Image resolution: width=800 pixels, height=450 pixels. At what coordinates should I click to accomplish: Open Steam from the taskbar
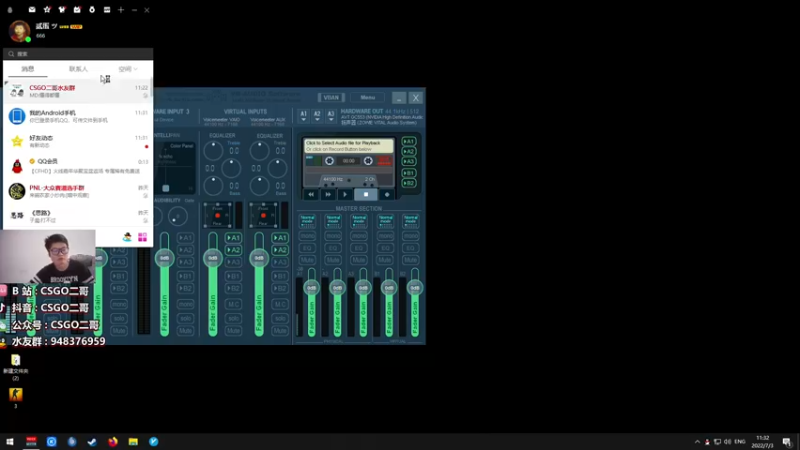pyautogui.click(x=92, y=442)
